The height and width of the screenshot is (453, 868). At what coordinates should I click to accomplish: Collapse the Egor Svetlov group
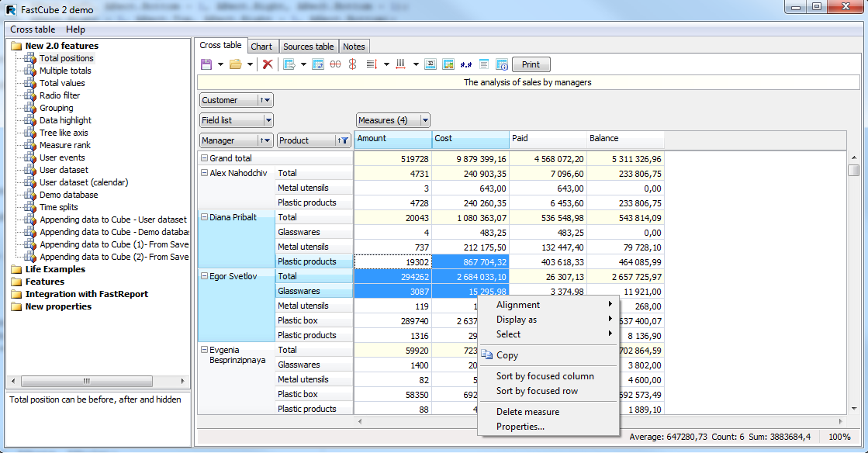(204, 276)
